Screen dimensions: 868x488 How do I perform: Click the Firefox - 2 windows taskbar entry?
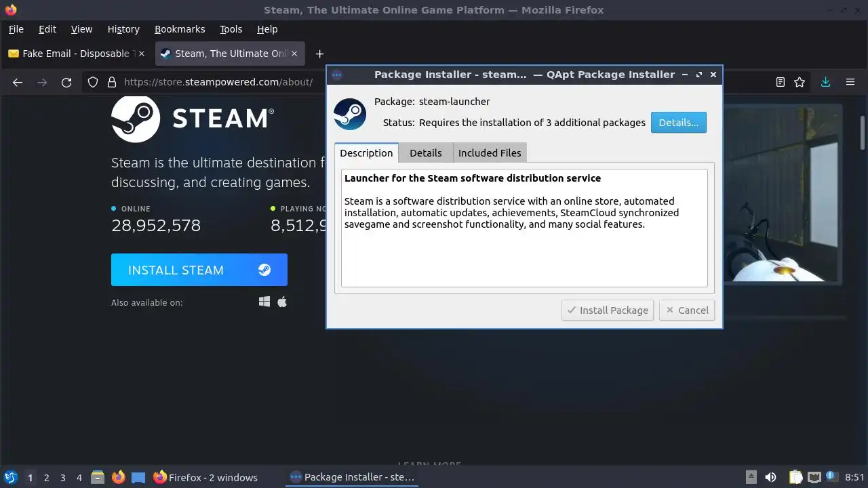[x=205, y=477]
